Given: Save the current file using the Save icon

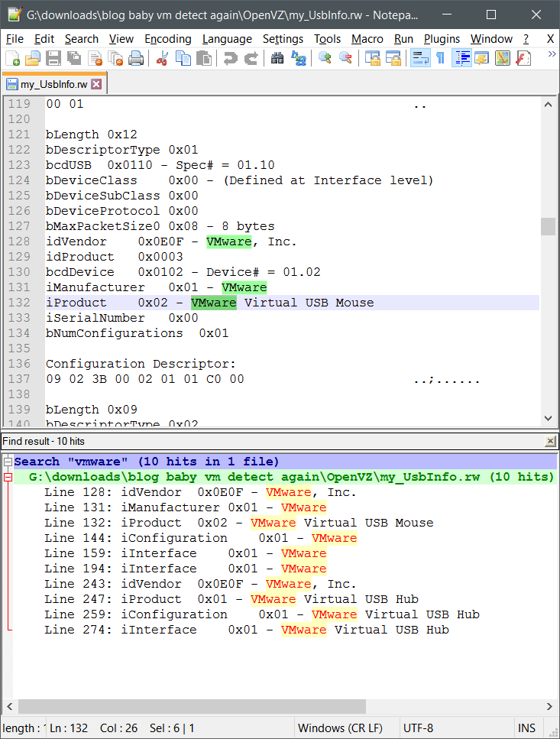Looking at the screenshot, I should (x=53, y=58).
